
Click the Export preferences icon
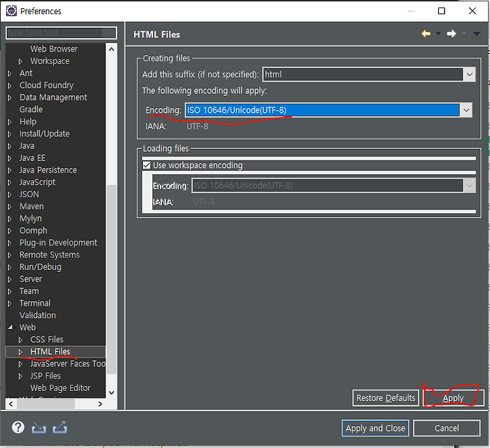tap(60, 428)
